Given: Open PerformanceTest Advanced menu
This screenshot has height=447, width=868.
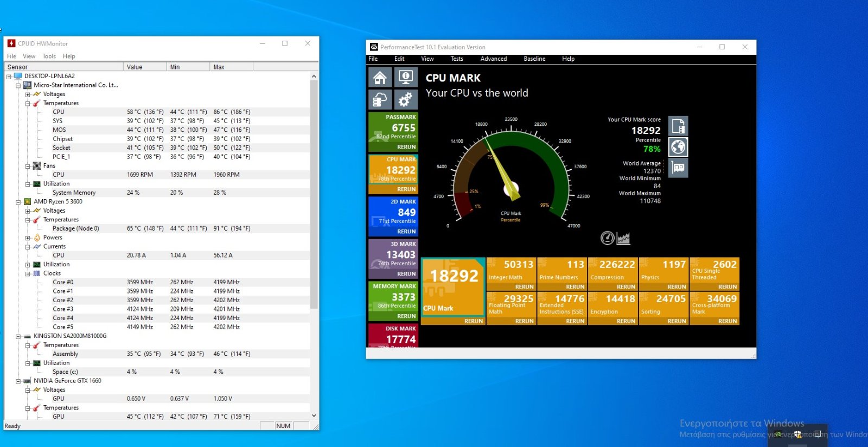Looking at the screenshot, I should tap(494, 59).
